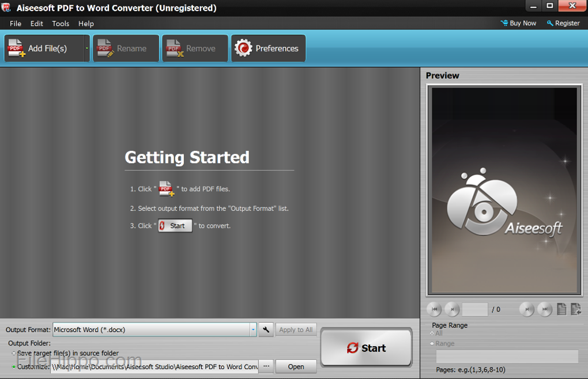Click the document icon with arrow
588x379 pixels.
[575, 309]
